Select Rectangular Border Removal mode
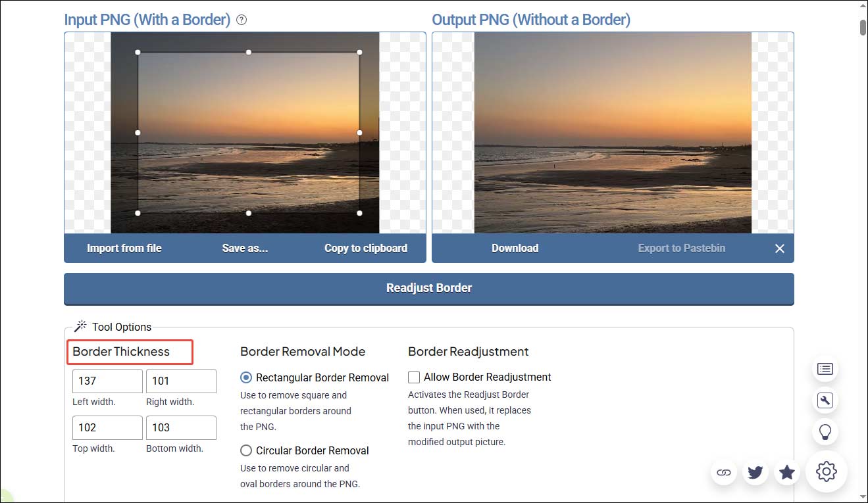Image resolution: width=868 pixels, height=503 pixels. [x=245, y=377]
